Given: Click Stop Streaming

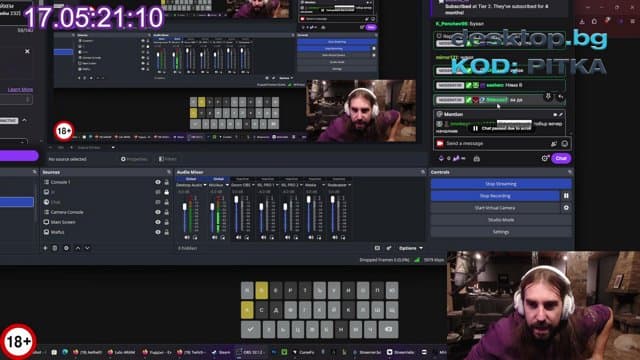Looking at the screenshot, I should [x=501, y=184].
